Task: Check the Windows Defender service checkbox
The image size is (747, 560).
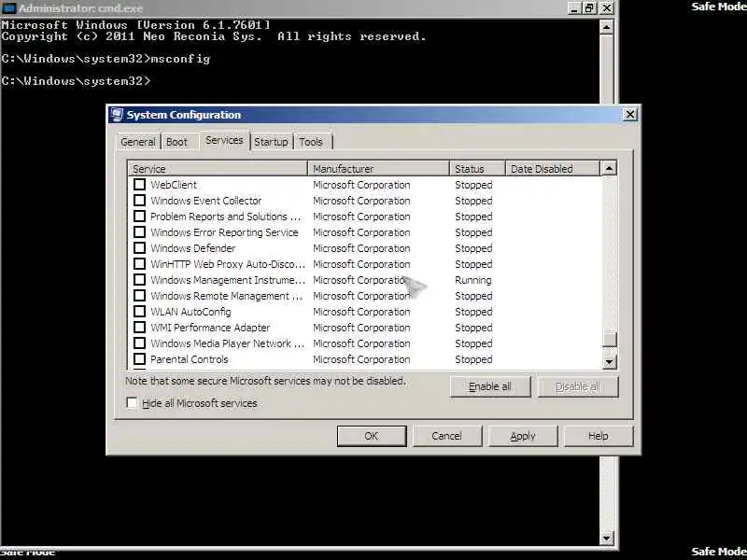Action: [139, 247]
